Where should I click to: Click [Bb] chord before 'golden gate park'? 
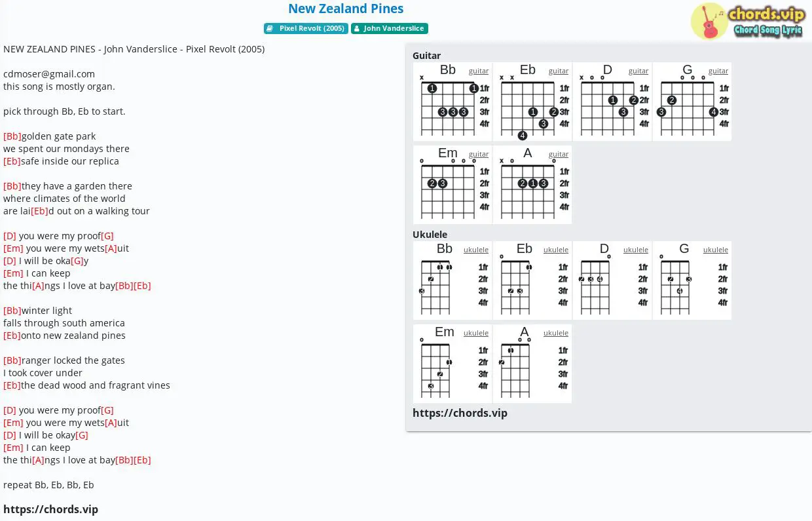[12, 136]
